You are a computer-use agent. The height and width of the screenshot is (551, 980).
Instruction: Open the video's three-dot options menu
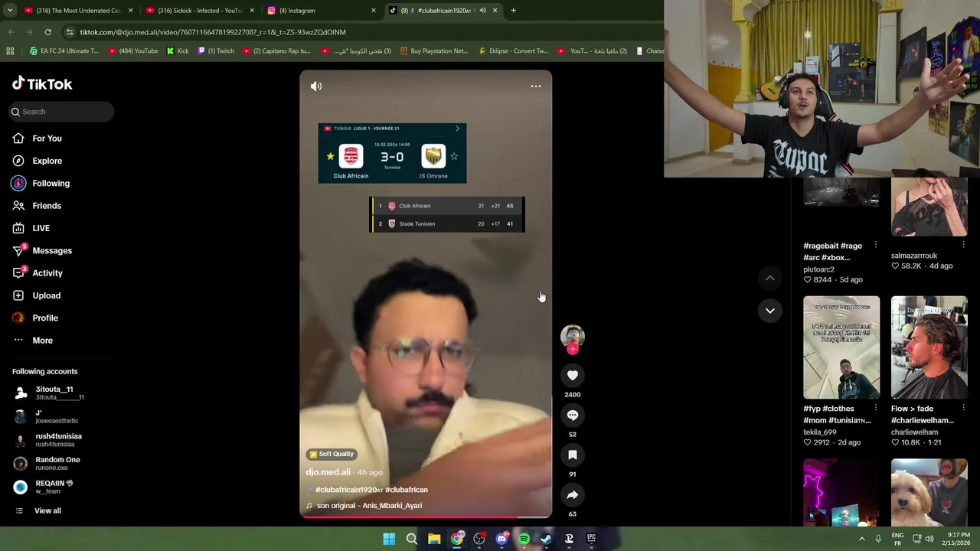pyautogui.click(x=536, y=86)
